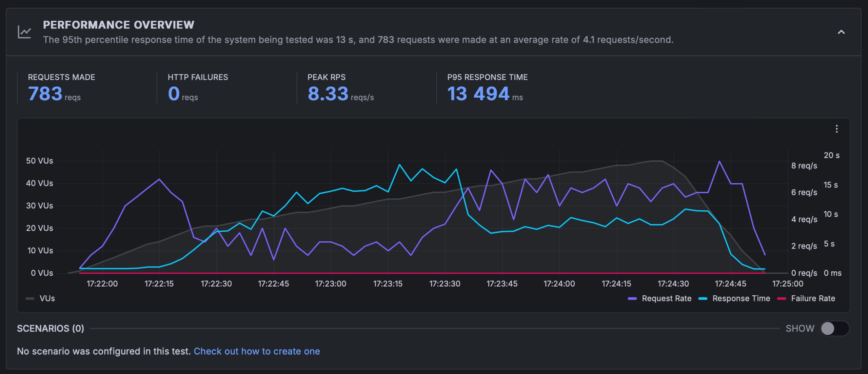Select the SCENARIOS (0) section header
The width and height of the screenshot is (868, 374).
[50, 328]
